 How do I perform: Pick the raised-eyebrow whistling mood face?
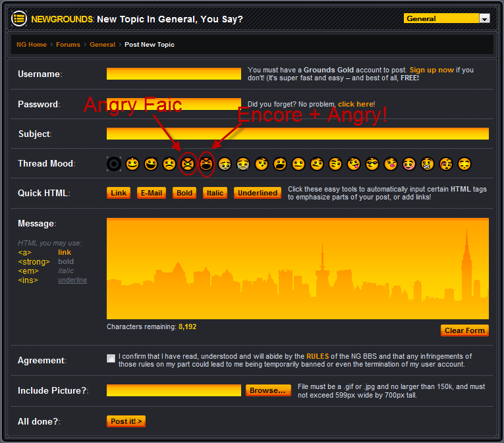pos(262,164)
